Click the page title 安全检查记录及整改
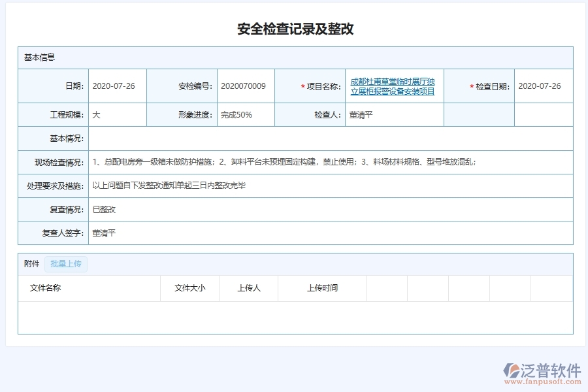 tap(294, 28)
